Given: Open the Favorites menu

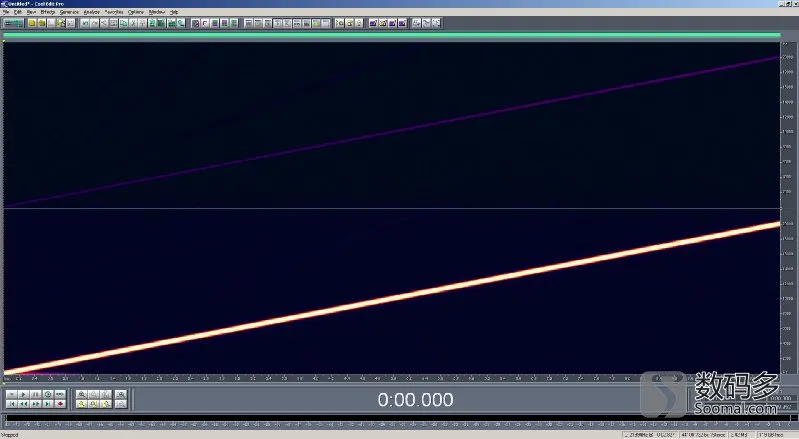Looking at the screenshot, I should point(114,12).
